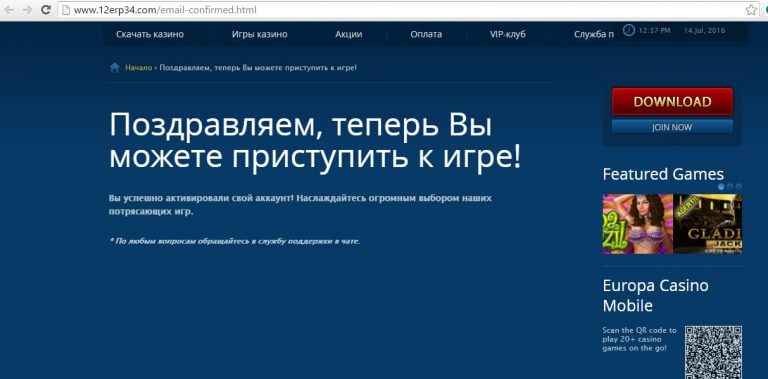Click the По любым вопросам footnote text
The height and width of the screenshot is (379, 768).
pos(235,241)
